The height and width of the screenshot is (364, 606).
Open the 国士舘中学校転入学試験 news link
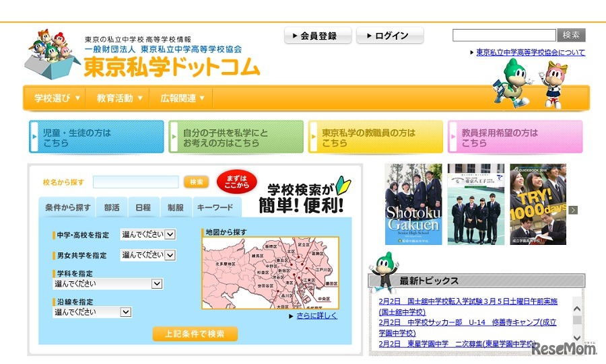468,307
